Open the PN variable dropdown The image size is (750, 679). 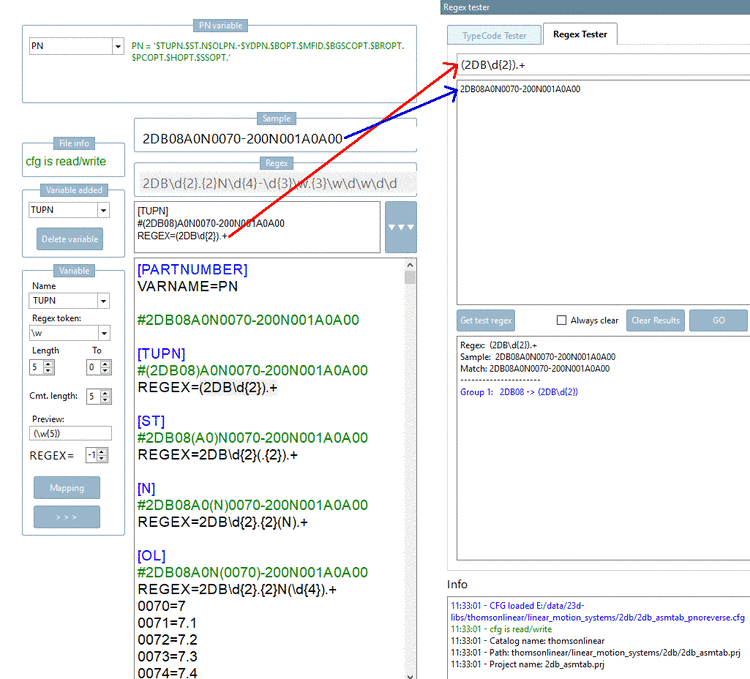tap(118, 46)
